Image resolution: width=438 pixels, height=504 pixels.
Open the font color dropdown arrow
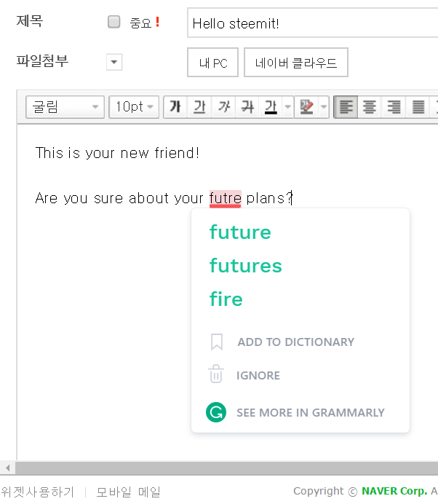click(287, 107)
